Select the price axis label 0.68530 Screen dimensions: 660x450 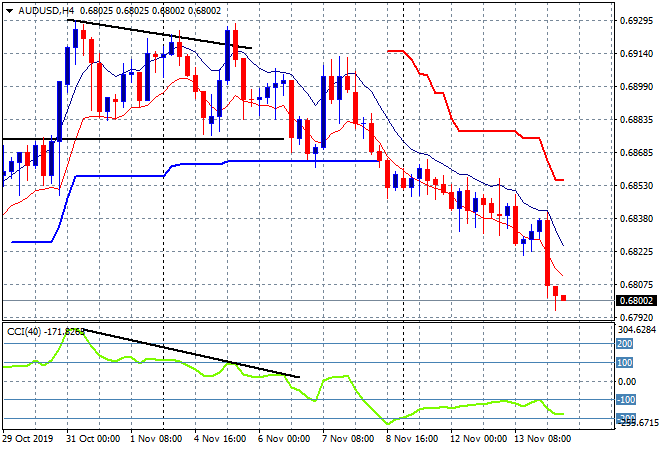click(x=637, y=186)
